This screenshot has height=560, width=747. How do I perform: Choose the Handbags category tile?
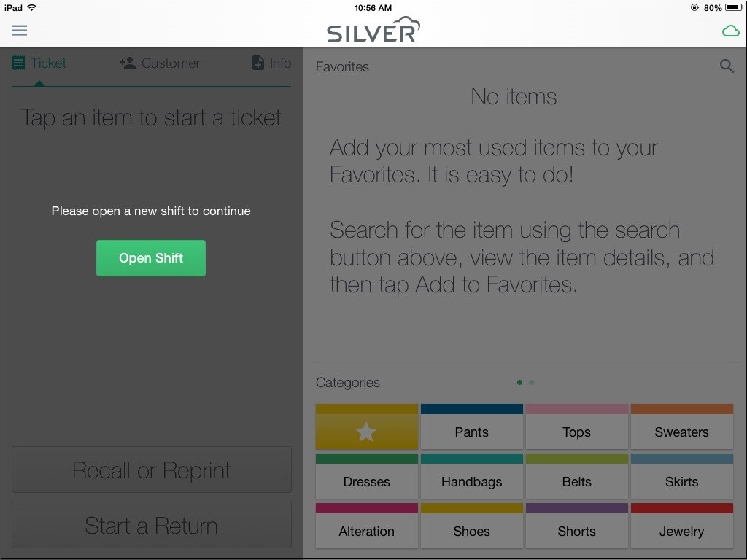(472, 476)
